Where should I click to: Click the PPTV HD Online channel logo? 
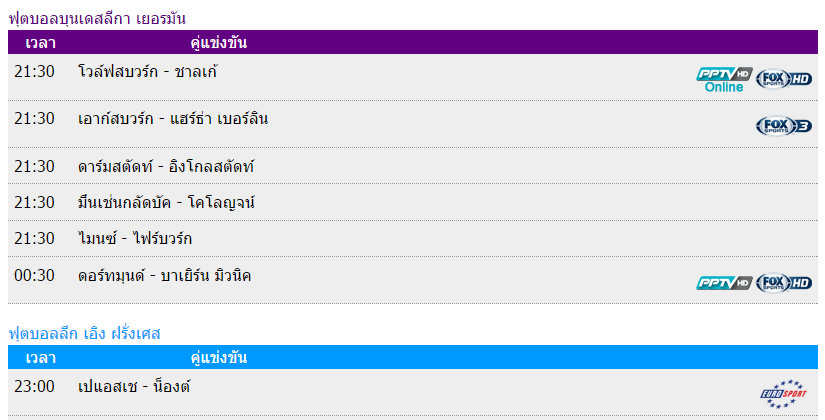pos(724,79)
